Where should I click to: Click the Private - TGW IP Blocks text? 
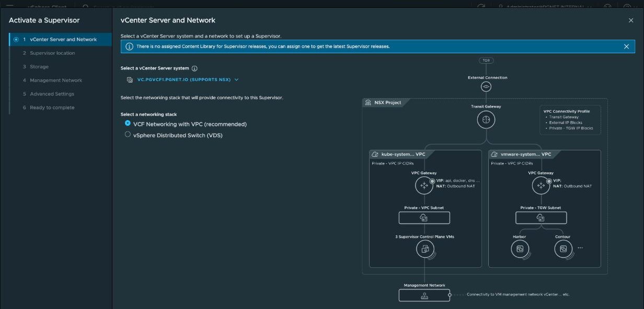pos(571,128)
